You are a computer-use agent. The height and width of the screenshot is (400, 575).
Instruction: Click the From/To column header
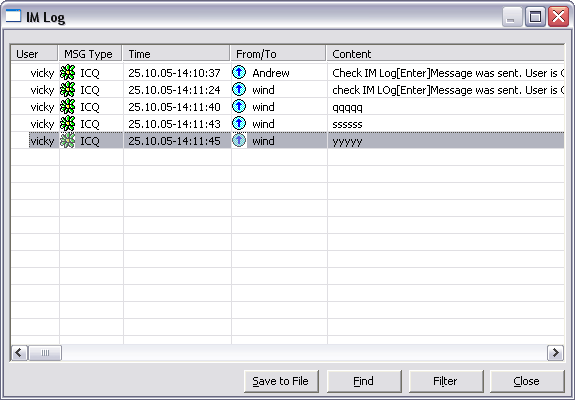(278, 54)
